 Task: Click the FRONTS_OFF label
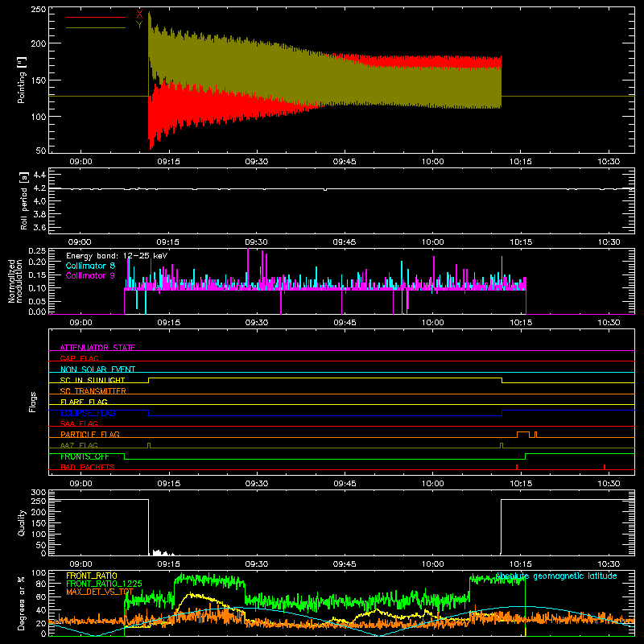coord(85,456)
